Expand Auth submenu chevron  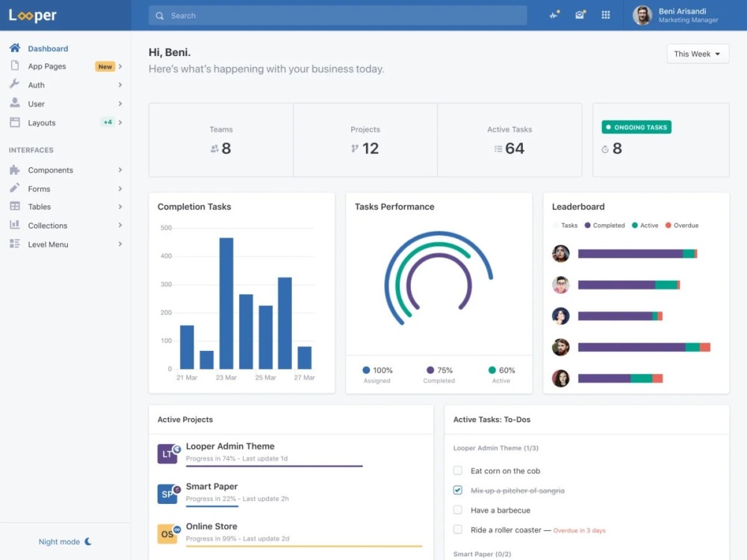tap(120, 85)
